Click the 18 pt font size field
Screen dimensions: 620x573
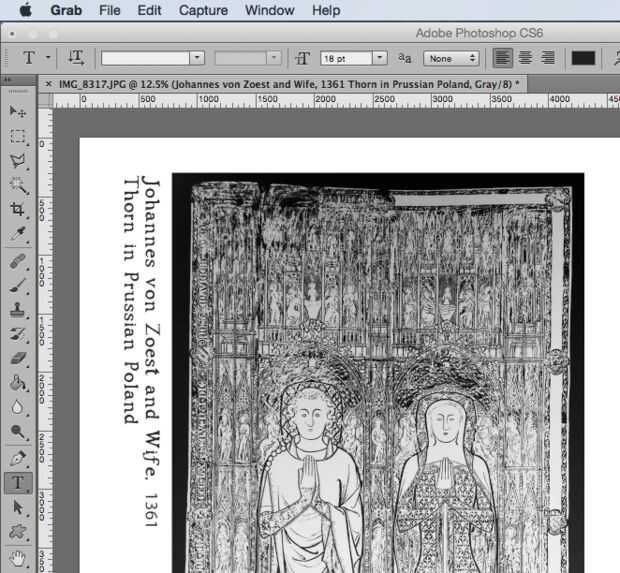(346, 59)
